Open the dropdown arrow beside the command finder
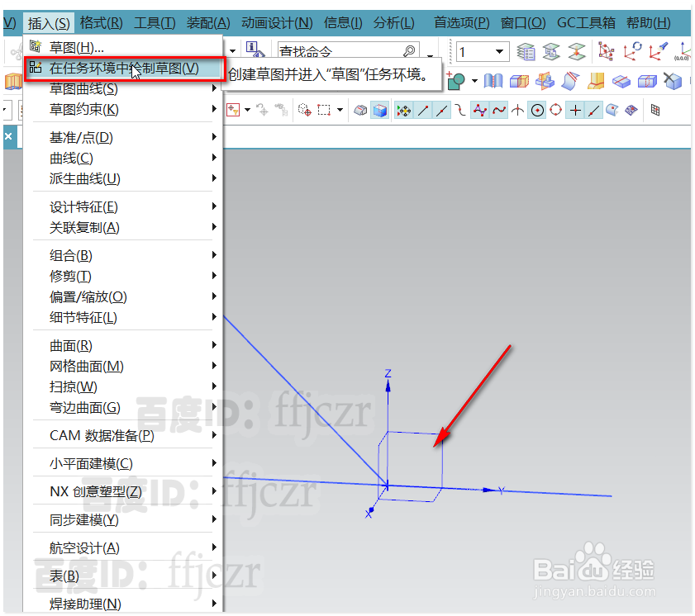Viewport: 695px width, 616px height. (430, 55)
